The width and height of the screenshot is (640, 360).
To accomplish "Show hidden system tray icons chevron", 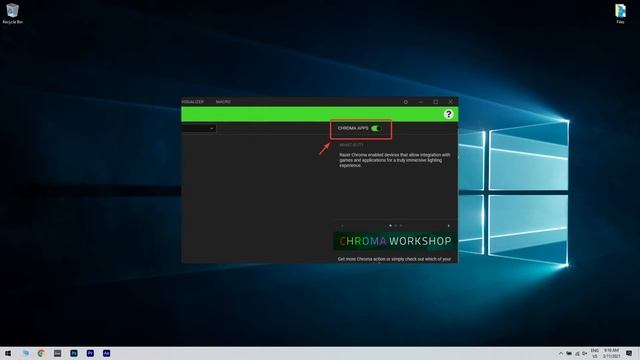I will coord(561,353).
